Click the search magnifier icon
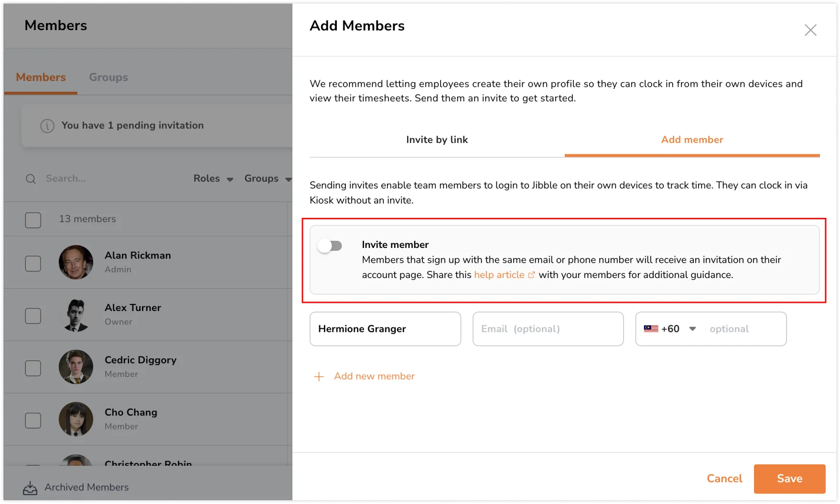The height and width of the screenshot is (504, 840). [x=31, y=179]
